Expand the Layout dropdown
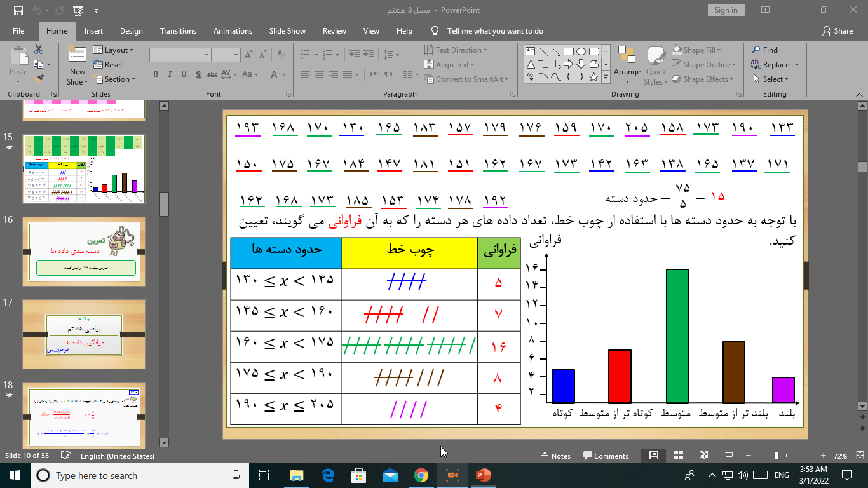The height and width of the screenshot is (488, 868). click(114, 50)
